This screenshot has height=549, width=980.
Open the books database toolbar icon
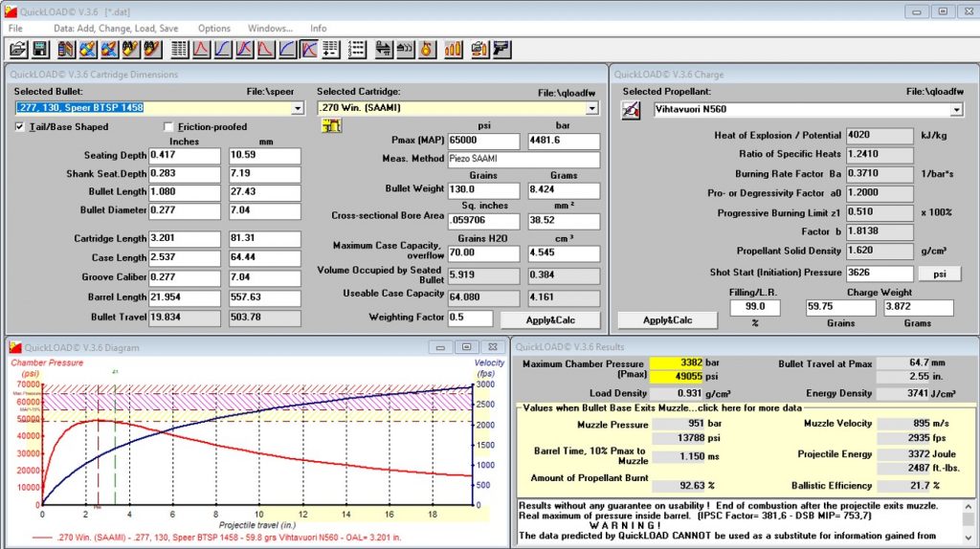click(66, 50)
